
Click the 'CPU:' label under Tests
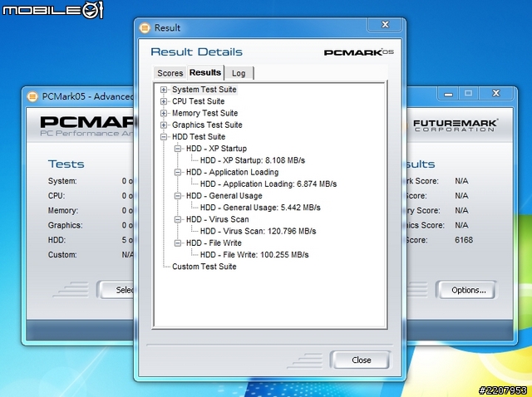(x=57, y=196)
